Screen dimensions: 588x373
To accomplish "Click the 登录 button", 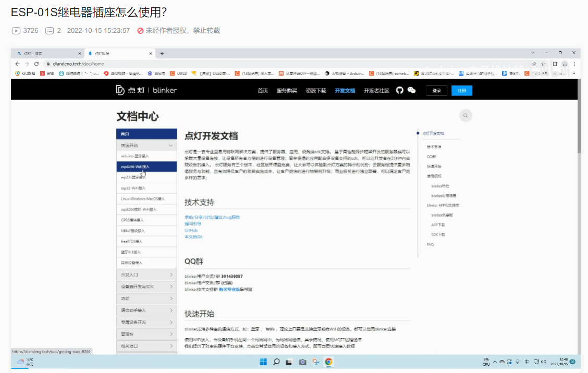I will 436,91.
